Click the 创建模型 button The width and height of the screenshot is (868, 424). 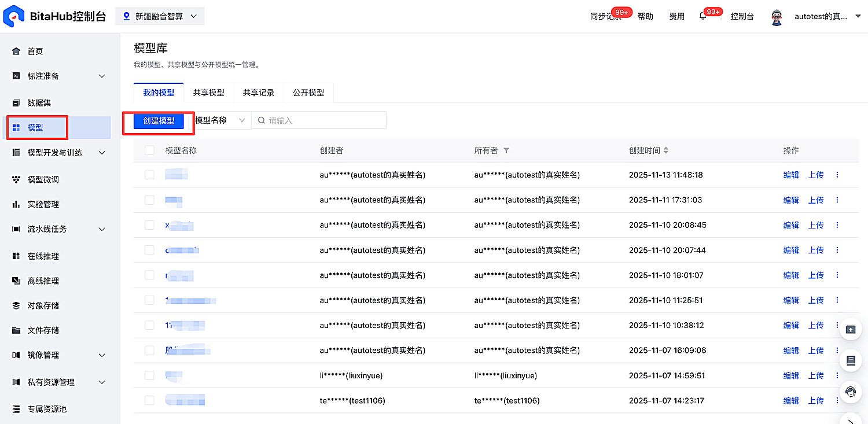coord(159,121)
